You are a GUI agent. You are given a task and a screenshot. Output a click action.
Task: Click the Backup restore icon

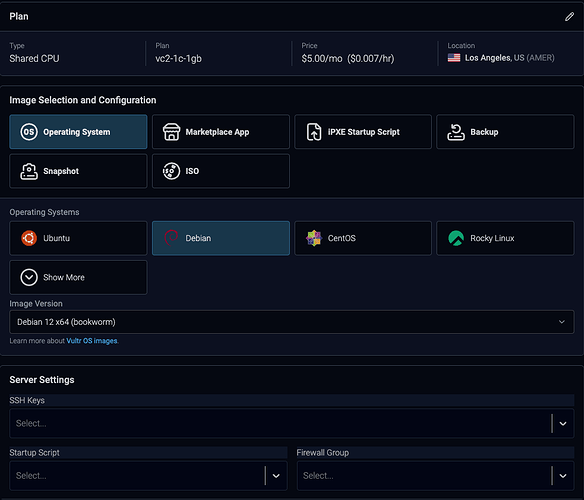coord(456,132)
